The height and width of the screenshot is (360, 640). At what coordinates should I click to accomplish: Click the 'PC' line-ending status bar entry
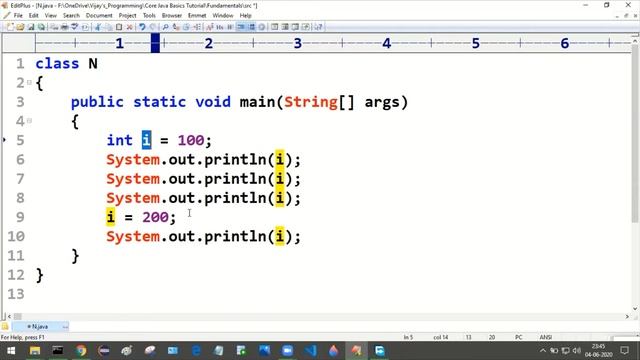[518, 337]
